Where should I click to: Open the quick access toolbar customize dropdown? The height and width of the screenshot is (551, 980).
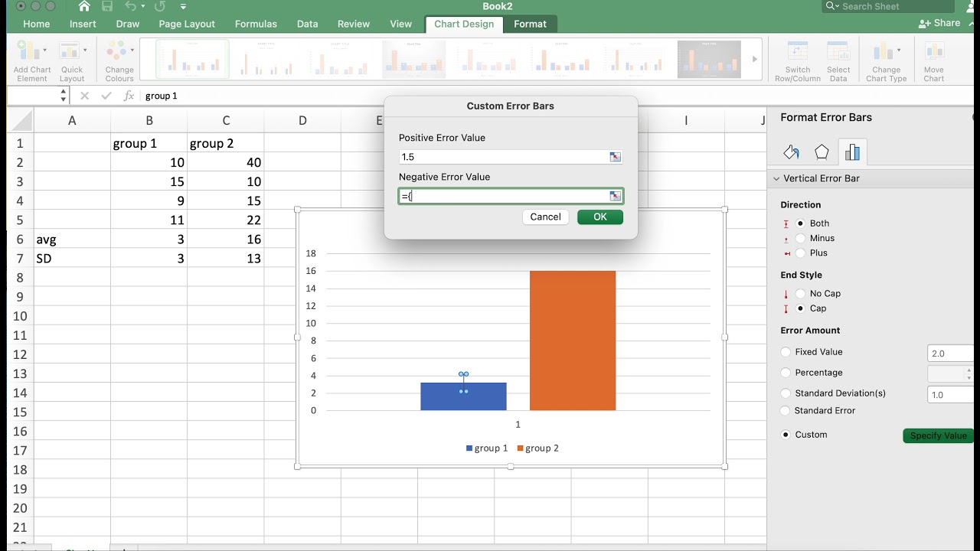[x=184, y=7]
